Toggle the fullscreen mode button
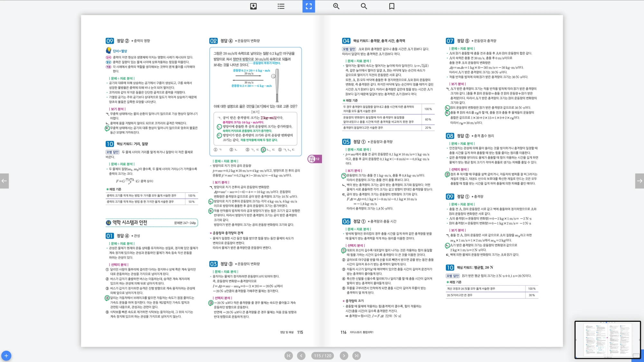This screenshot has height=362, width=644. (x=308, y=6)
